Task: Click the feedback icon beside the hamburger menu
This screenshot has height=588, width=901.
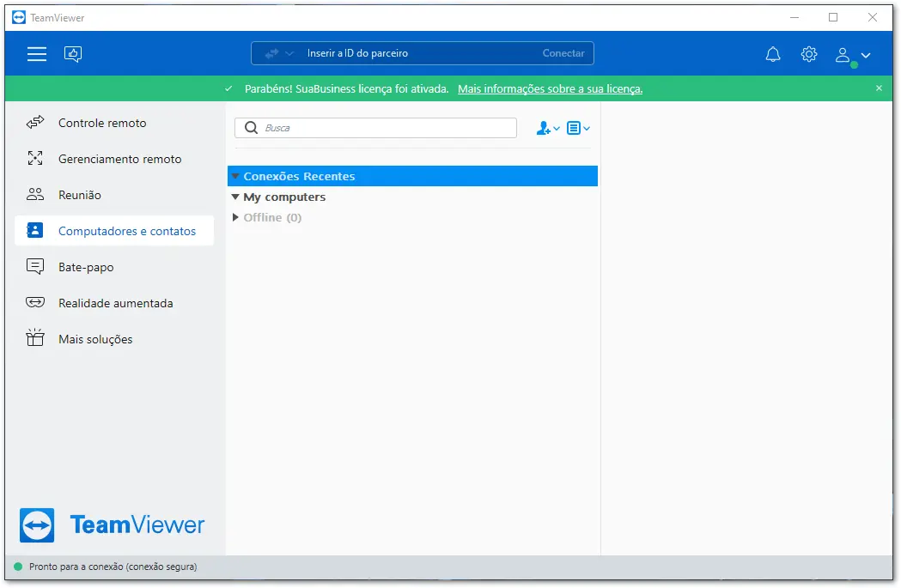Action: point(73,54)
